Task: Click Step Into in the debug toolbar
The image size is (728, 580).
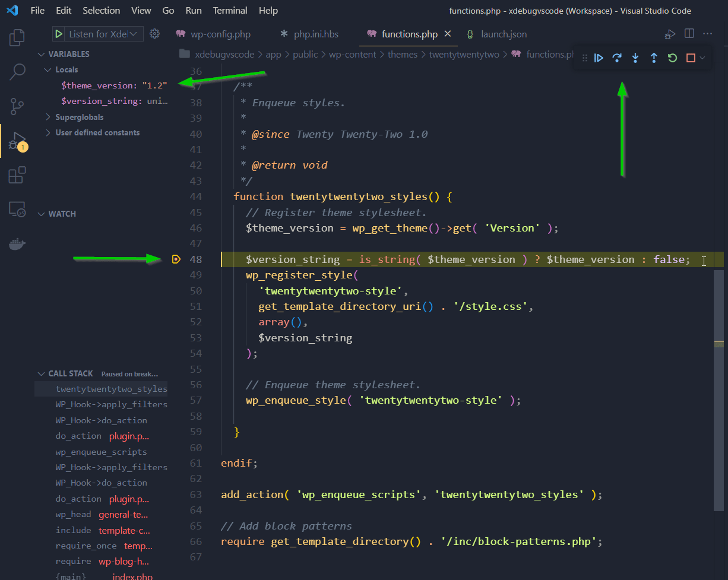Action: 635,58
